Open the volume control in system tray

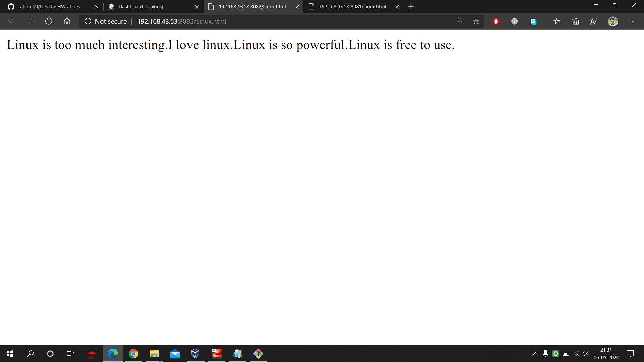click(x=586, y=354)
